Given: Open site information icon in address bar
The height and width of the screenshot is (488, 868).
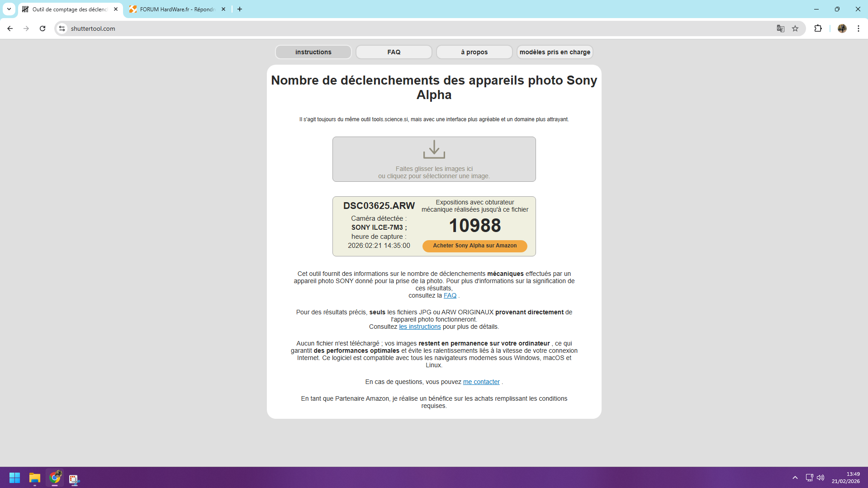Looking at the screenshot, I should 62,28.
